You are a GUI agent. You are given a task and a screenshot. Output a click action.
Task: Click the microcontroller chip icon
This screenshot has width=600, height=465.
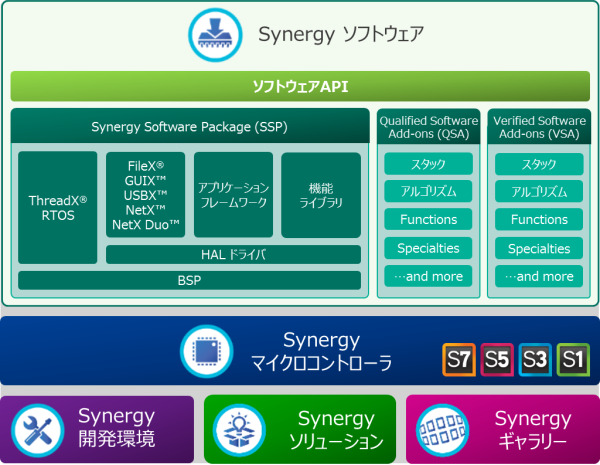206,350
